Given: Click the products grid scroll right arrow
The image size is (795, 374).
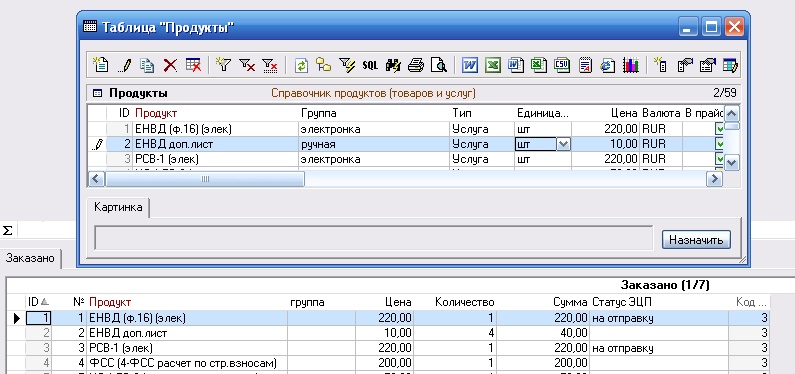Looking at the screenshot, I should coord(714,179).
